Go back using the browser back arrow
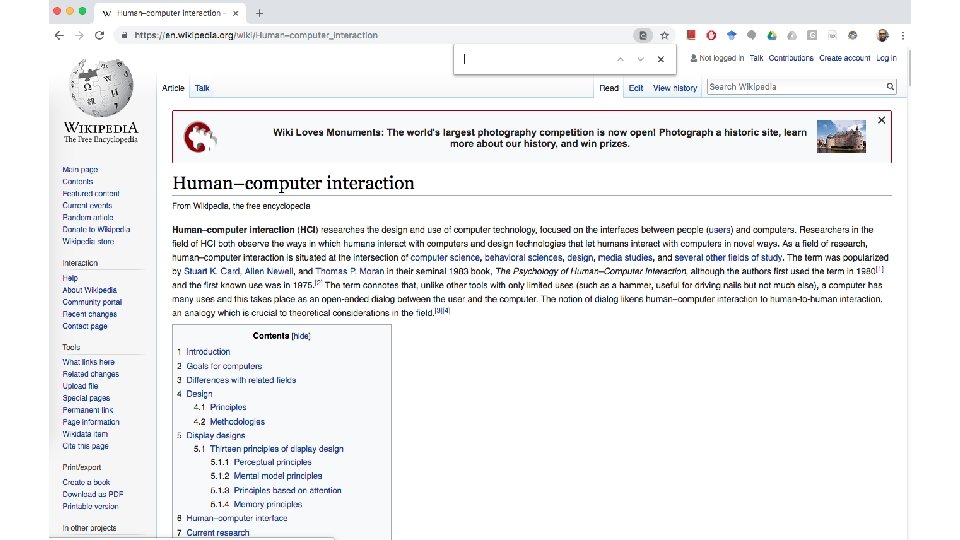The height and width of the screenshot is (540, 960). 59,36
